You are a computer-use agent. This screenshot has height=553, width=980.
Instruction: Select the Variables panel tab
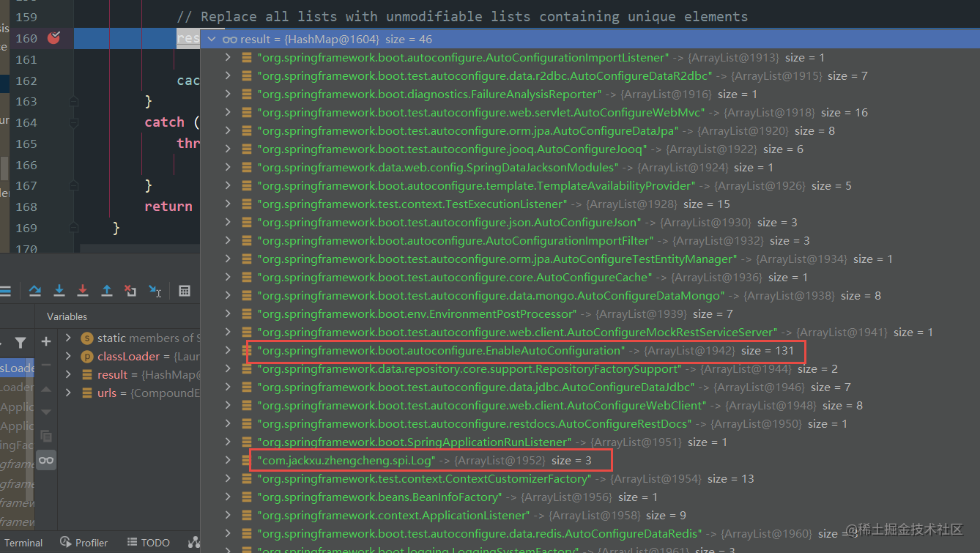coord(67,316)
